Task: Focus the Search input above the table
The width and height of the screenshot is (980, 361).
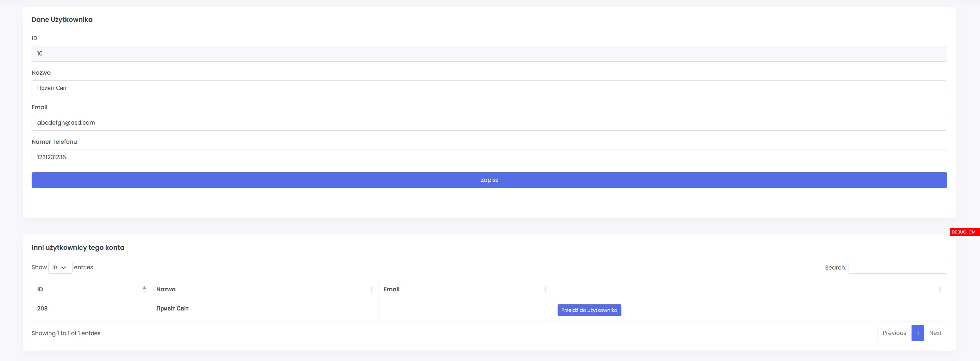Action: coord(897,268)
